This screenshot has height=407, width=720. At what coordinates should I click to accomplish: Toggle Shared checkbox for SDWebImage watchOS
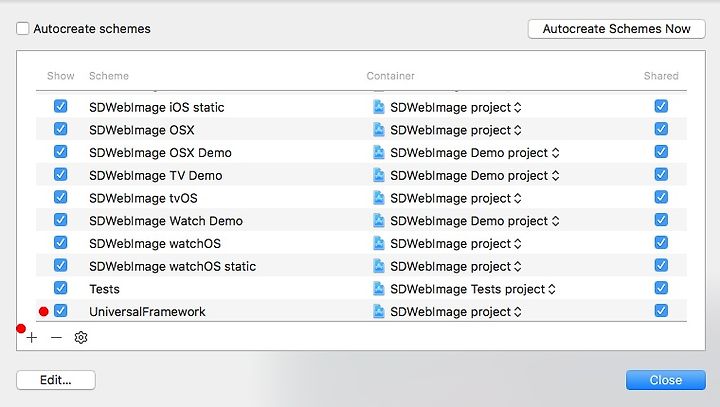click(x=661, y=243)
